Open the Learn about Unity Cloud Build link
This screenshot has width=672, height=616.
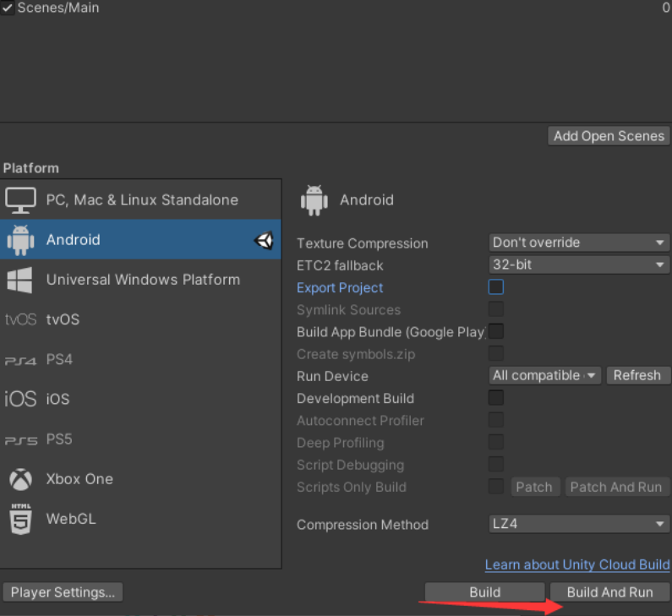coord(577,564)
